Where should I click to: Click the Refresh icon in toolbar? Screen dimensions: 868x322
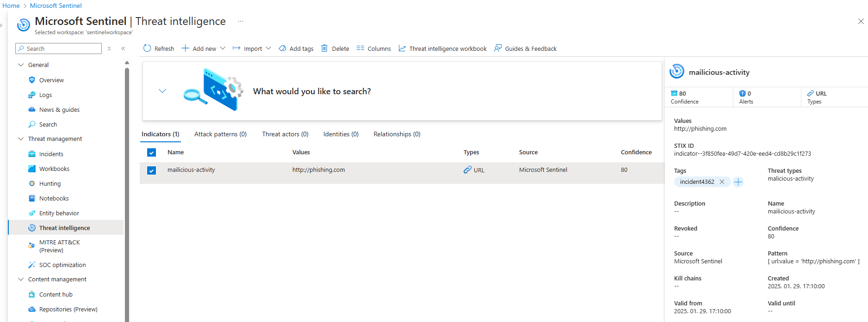pyautogui.click(x=147, y=49)
